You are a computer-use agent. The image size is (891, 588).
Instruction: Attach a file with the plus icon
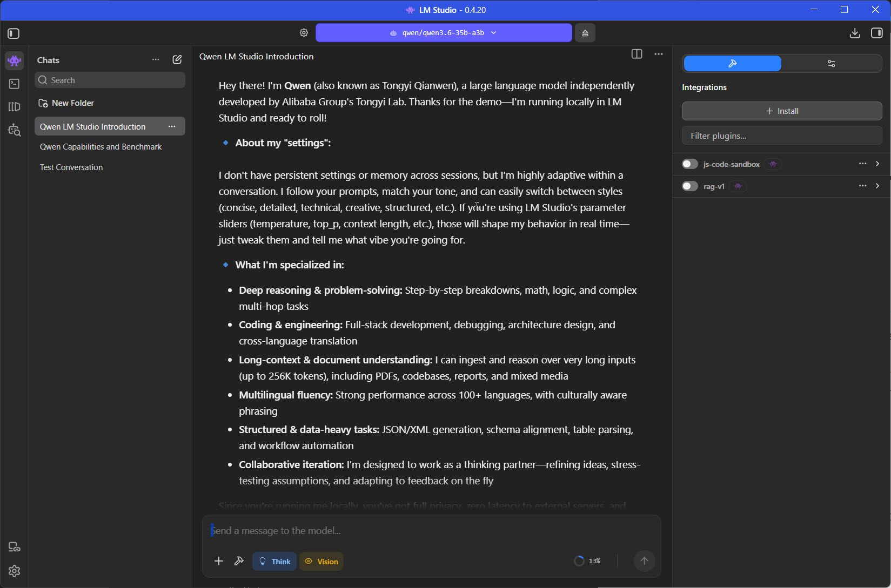click(x=219, y=562)
